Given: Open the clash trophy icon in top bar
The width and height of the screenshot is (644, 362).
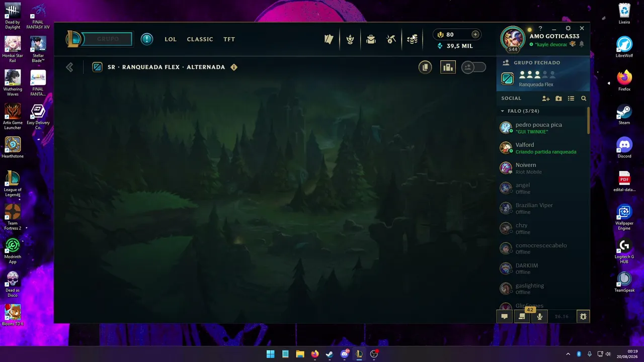Looking at the screenshot, I should tap(350, 39).
